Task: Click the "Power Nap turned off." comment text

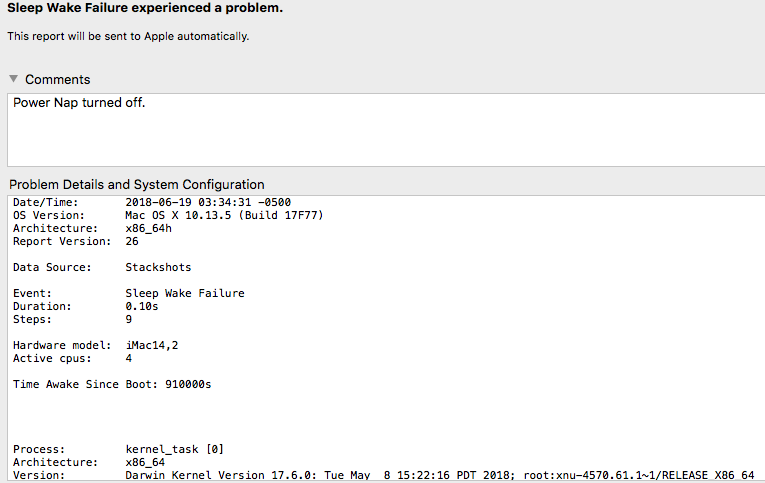Action: coord(79,103)
